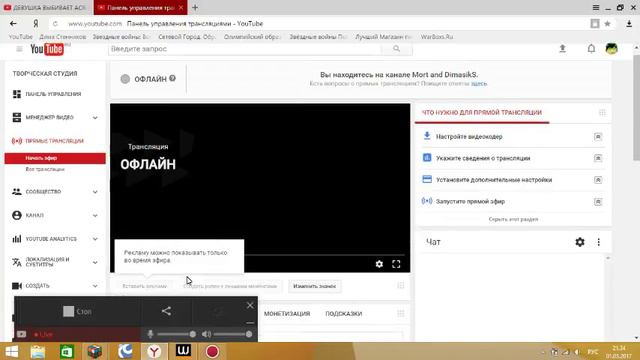Screen dimensions: 640x360
Task: Click the upload arrow icon in header
Action: coord(562,49)
